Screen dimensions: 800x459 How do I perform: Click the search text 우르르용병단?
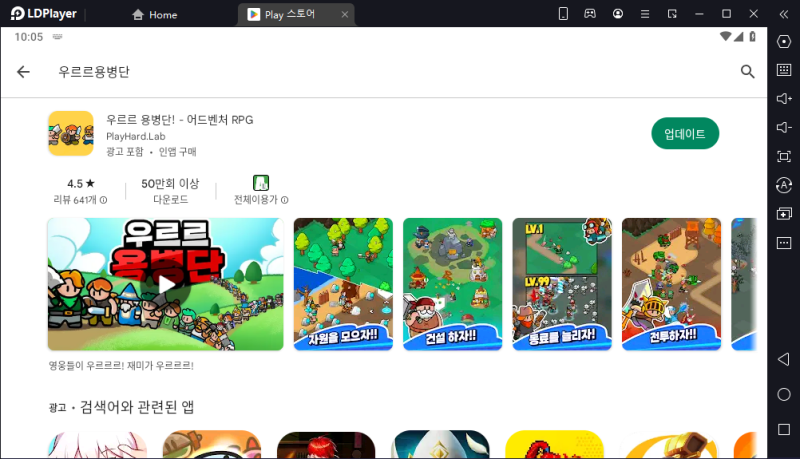[x=94, y=72]
